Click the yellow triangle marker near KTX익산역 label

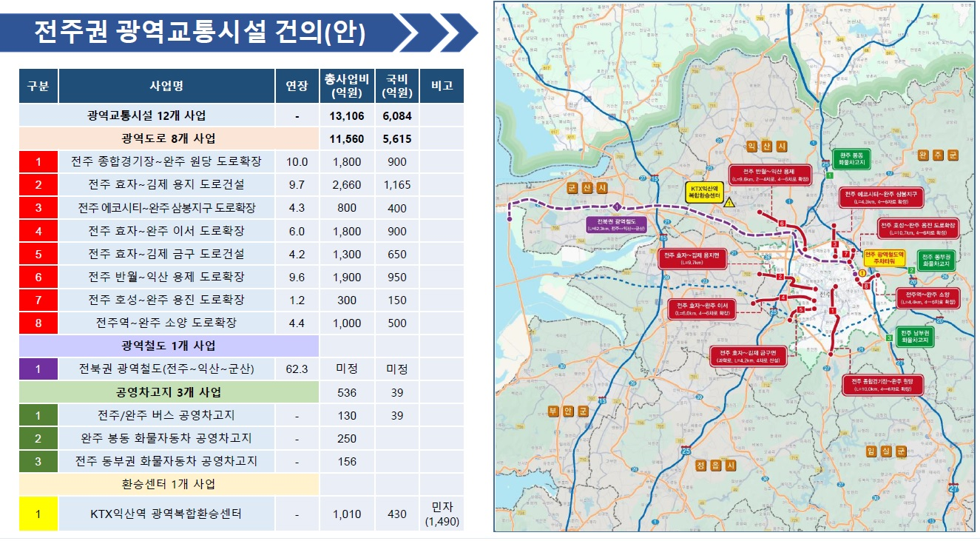(729, 201)
